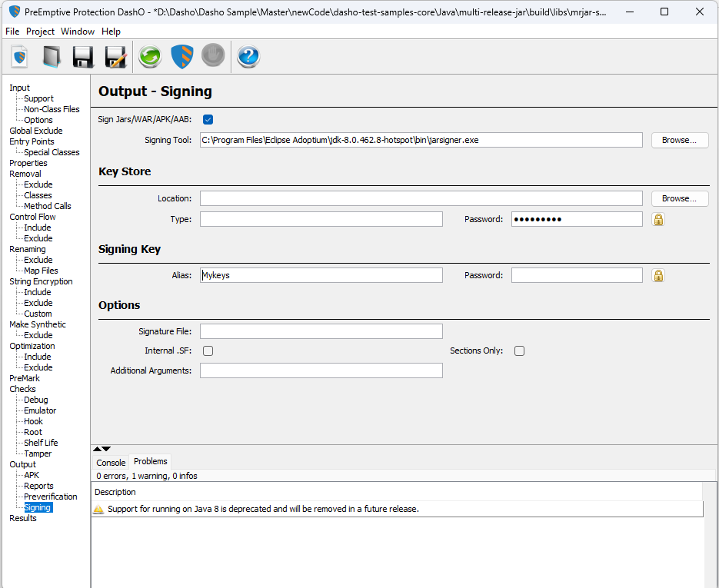Click the Signature File field

pyautogui.click(x=321, y=331)
